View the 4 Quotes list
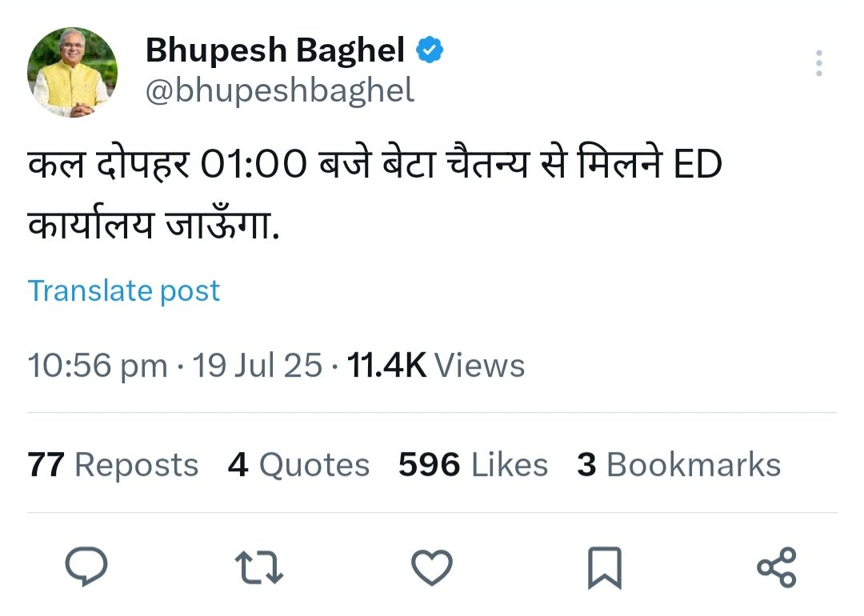Image resolution: width=864 pixels, height=616 pixels. coord(298,465)
